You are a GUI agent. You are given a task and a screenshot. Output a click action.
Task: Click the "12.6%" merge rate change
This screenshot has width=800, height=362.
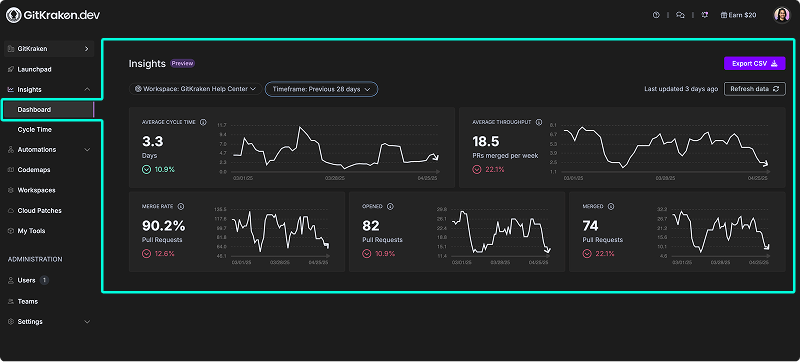pyautogui.click(x=165, y=253)
